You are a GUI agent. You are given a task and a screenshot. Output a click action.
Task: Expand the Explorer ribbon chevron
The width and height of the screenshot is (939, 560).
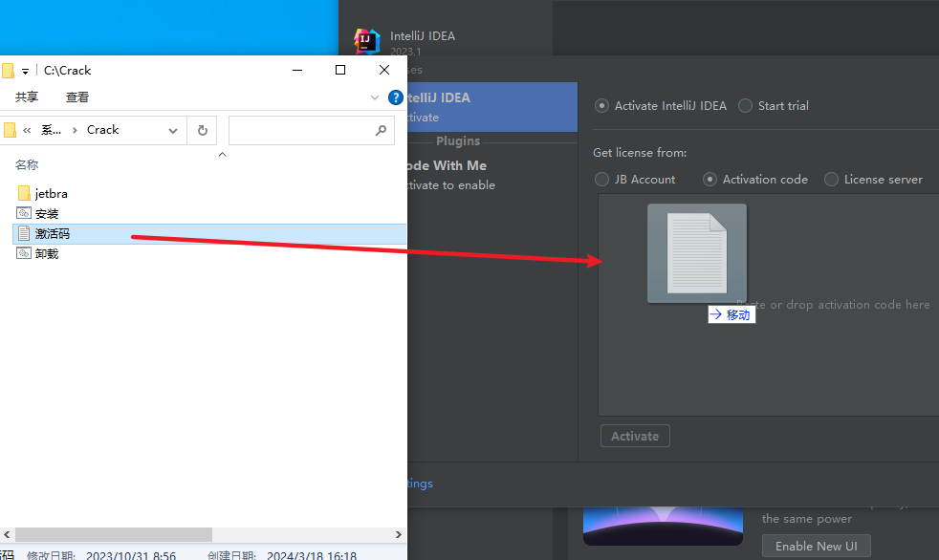(x=375, y=97)
